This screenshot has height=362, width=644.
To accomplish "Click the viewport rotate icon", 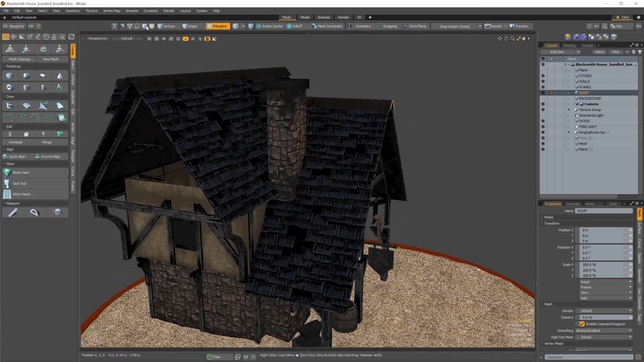I will [x=506, y=39].
